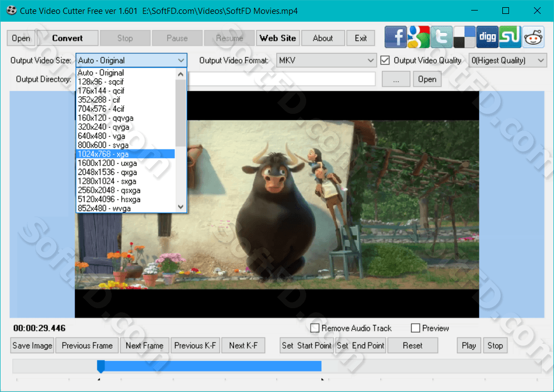Screen dimensions: 554x392
Task: Browse output directory with ellipsis button
Action: tap(396, 79)
